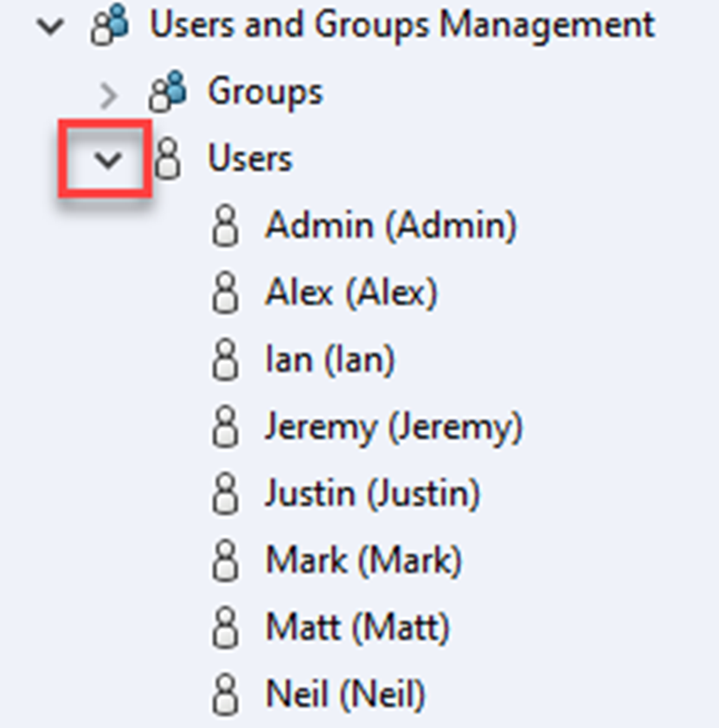This screenshot has height=728, width=719.
Task: Select the Users tree node label
Action: [x=248, y=158]
